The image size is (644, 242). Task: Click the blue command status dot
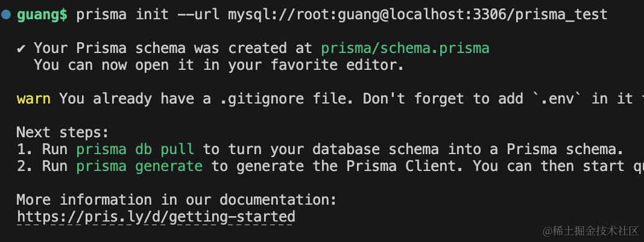tap(6, 14)
